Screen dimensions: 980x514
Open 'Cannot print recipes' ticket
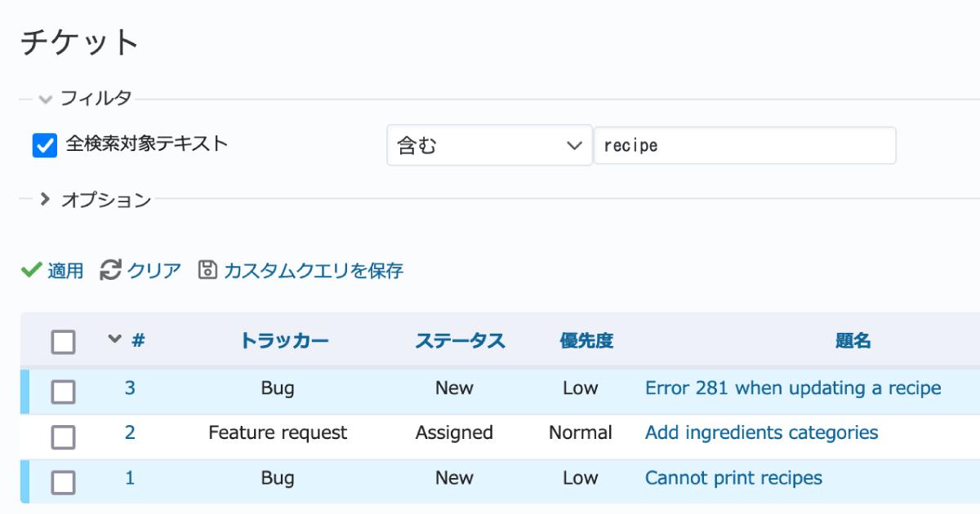tap(733, 477)
